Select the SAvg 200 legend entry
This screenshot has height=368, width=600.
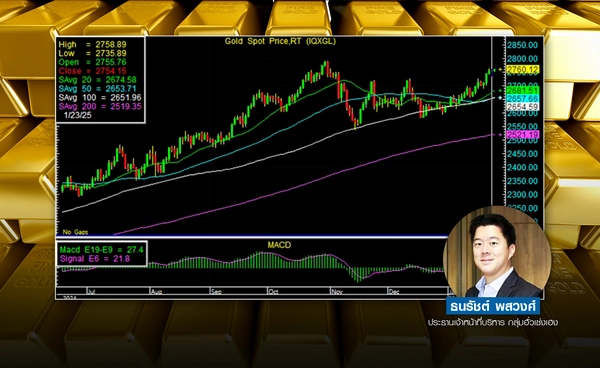click(x=100, y=106)
